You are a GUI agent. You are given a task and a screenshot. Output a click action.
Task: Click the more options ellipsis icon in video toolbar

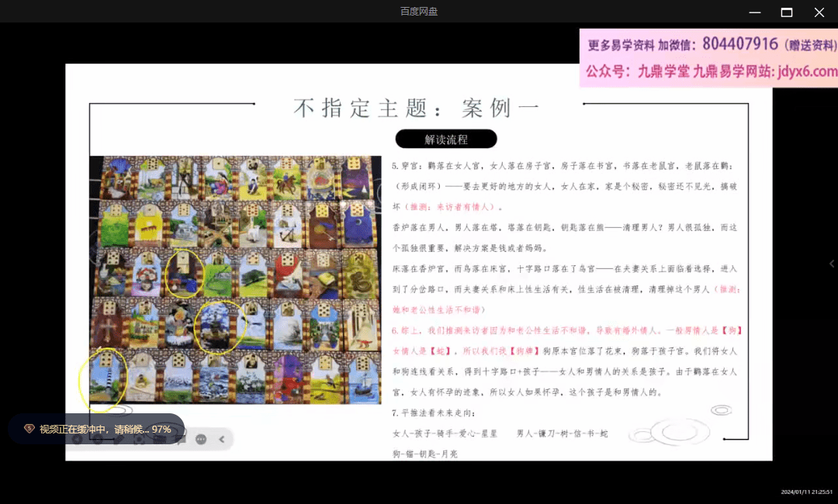[201, 440]
